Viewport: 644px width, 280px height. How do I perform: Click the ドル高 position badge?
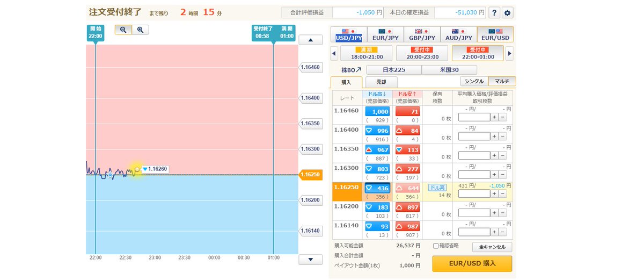[437, 188]
